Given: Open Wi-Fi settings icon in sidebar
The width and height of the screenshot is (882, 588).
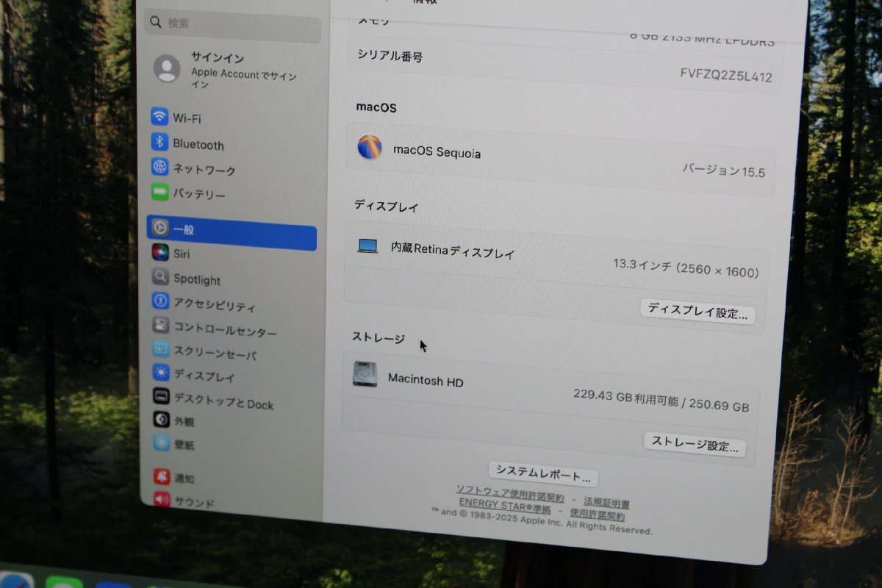Looking at the screenshot, I should (159, 116).
